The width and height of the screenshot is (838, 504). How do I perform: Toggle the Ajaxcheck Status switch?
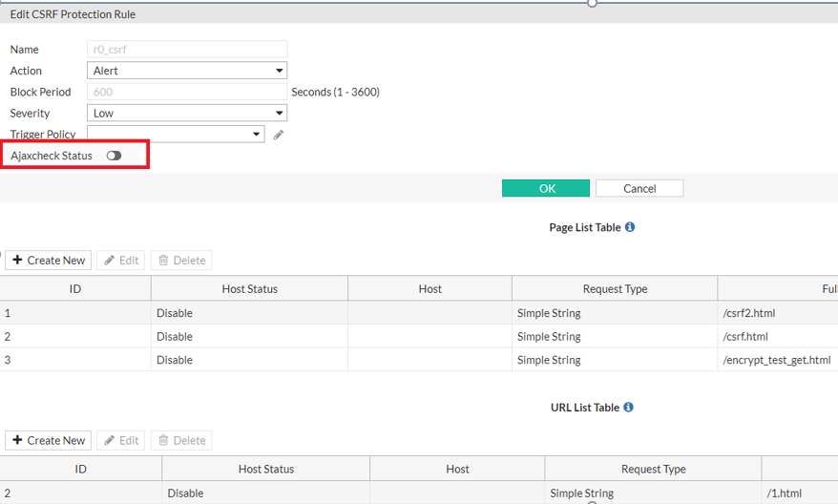[x=115, y=156]
